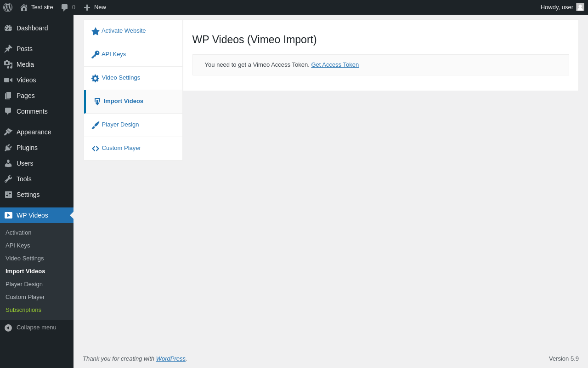Select WP Videos in the sidebar
Image resolution: width=588 pixels, height=368 pixels.
tap(37, 215)
